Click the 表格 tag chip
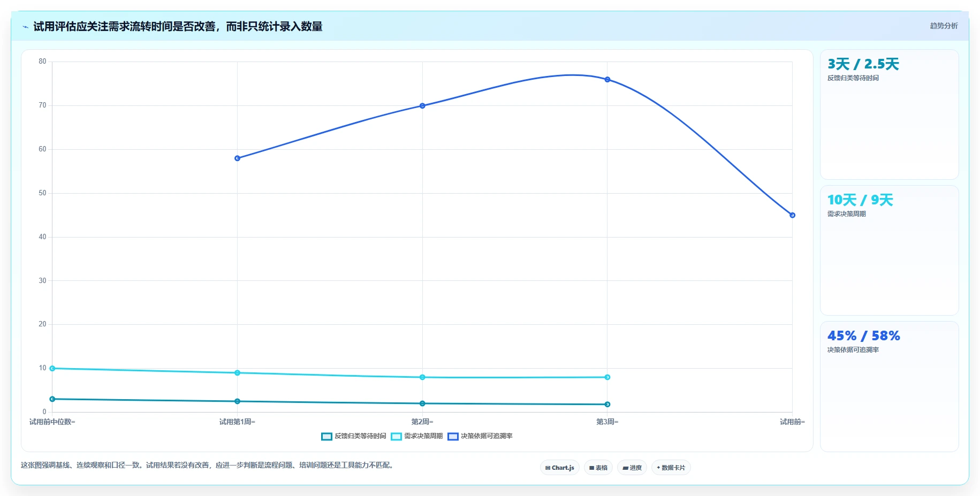This screenshot has height=496, width=980. (598, 468)
